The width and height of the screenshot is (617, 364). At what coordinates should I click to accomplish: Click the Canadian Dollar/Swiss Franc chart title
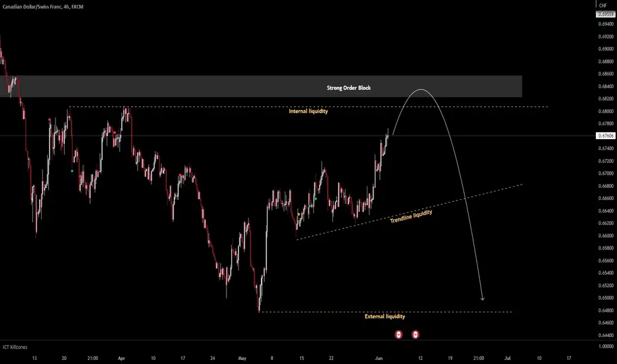(x=43, y=7)
